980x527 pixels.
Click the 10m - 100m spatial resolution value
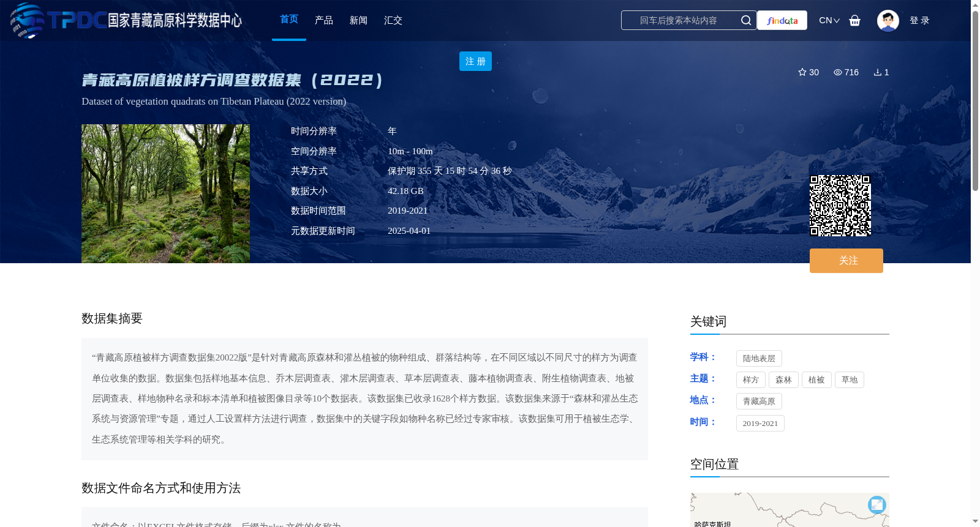410,151
